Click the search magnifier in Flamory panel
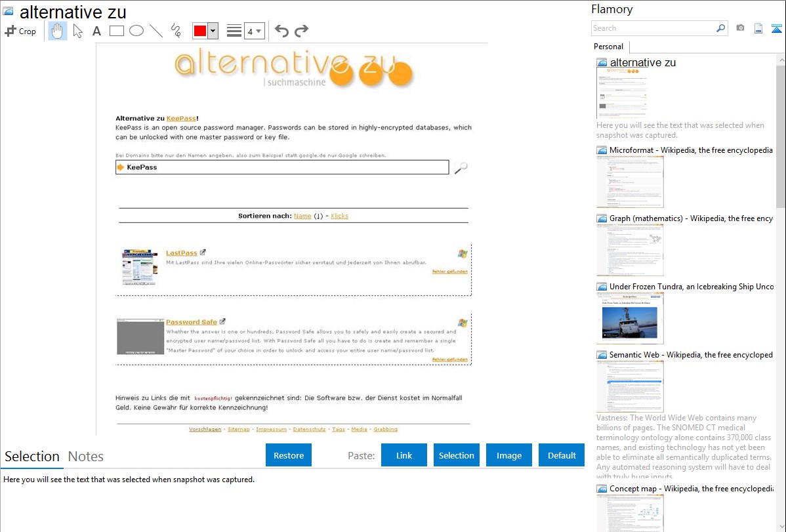The image size is (786, 532). [x=720, y=28]
